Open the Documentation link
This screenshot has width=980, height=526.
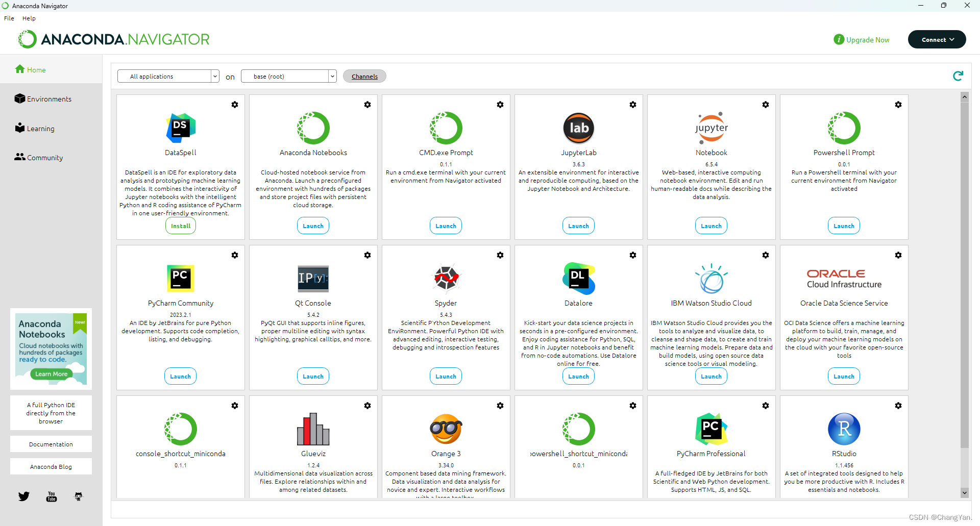coord(51,444)
